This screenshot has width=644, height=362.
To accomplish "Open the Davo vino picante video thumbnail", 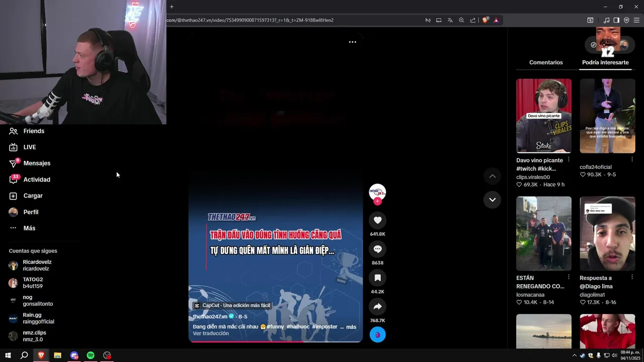I will [x=544, y=116].
